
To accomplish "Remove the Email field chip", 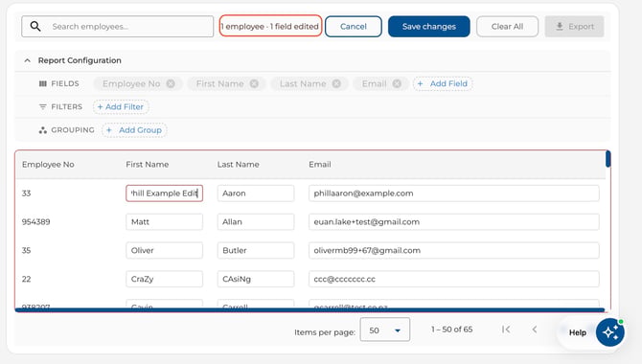I will tap(397, 83).
